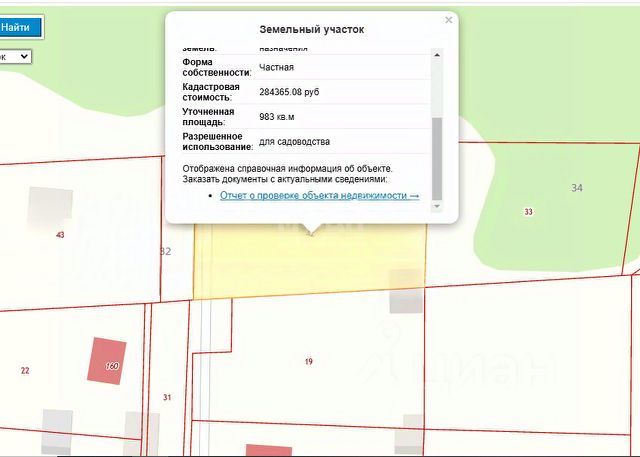The width and height of the screenshot is (640, 457).
Task: Open the Отчет о проверке объекта недвижимости link
Action: click(320, 195)
